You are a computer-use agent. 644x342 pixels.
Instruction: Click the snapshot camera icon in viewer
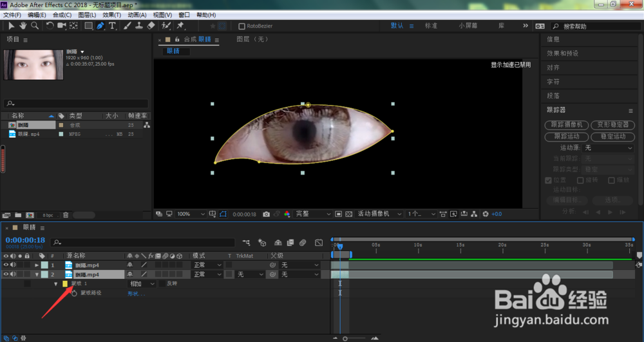point(266,214)
